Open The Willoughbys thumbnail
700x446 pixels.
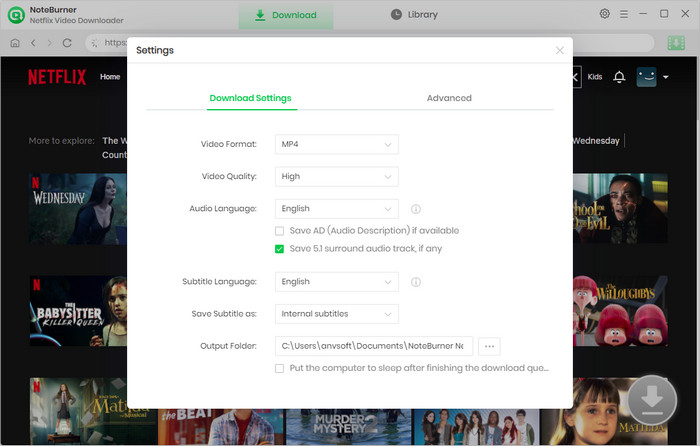click(x=620, y=311)
